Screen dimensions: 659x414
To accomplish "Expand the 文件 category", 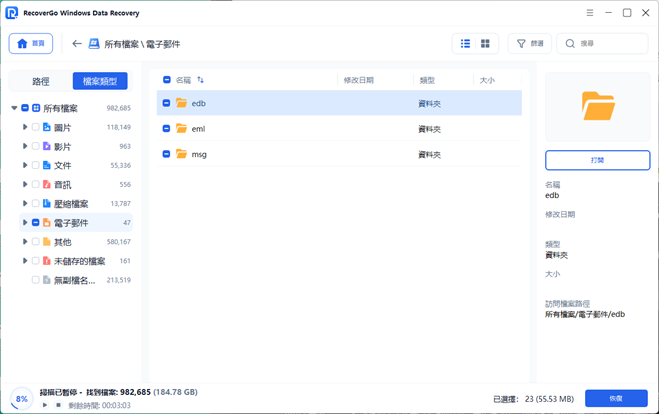I will [25, 165].
